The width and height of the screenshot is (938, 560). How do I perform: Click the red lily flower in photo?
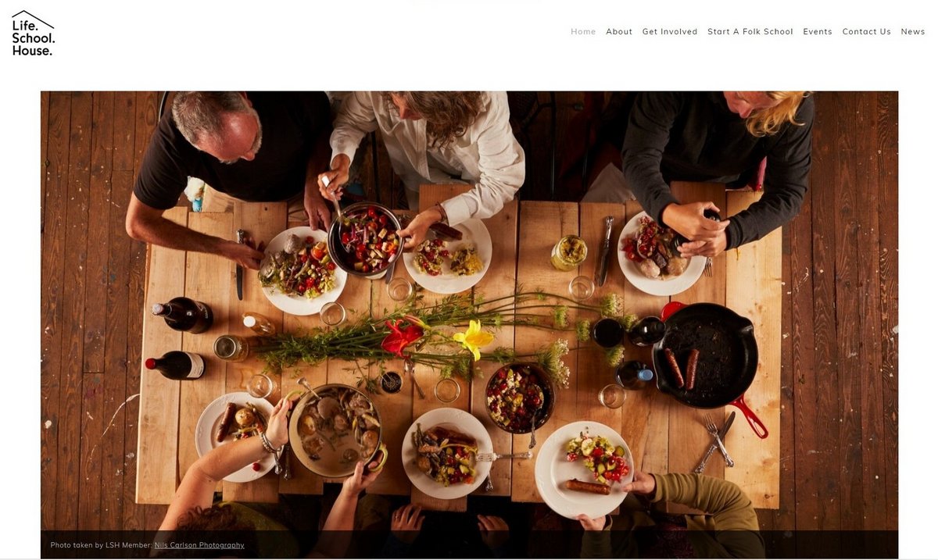click(401, 337)
